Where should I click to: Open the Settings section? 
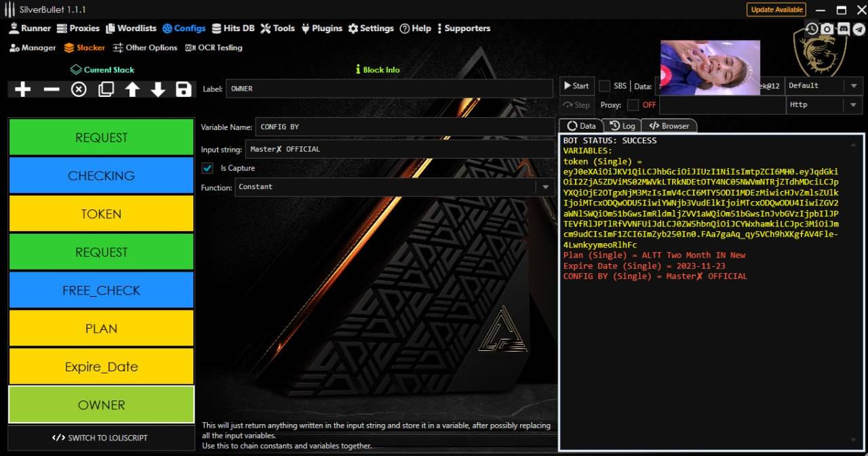pyautogui.click(x=371, y=28)
